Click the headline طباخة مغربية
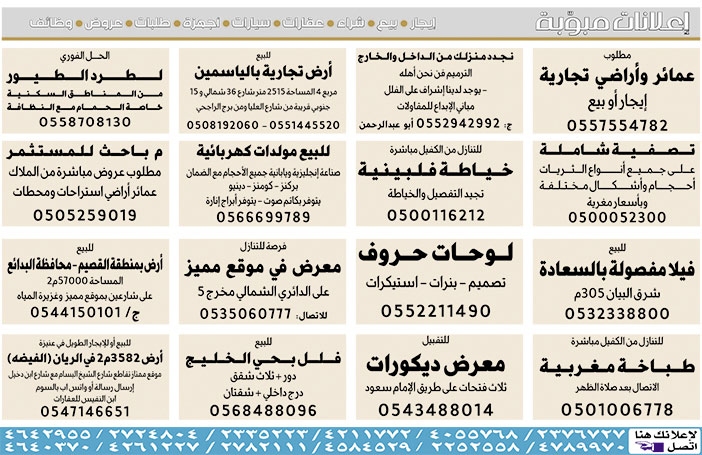This screenshot has width=702, height=455. tap(617, 366)
